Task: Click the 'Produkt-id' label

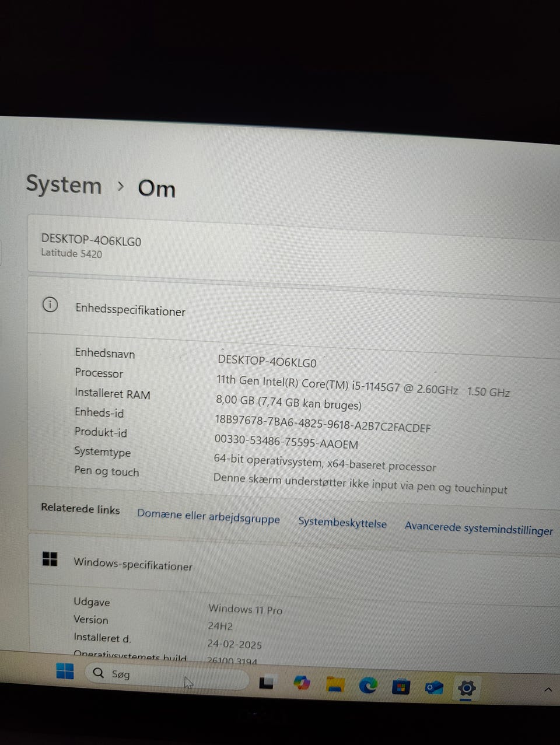Action: [100, 432]
